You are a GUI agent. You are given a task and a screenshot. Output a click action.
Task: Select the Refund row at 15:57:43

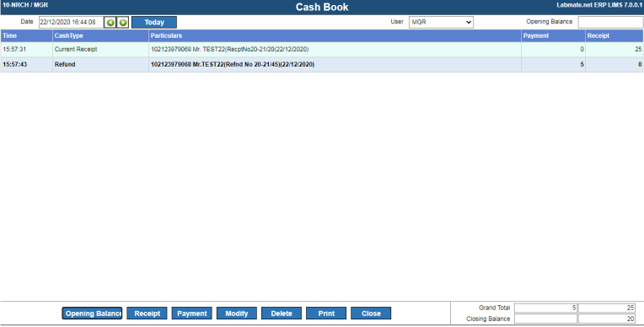click(322, 65)
